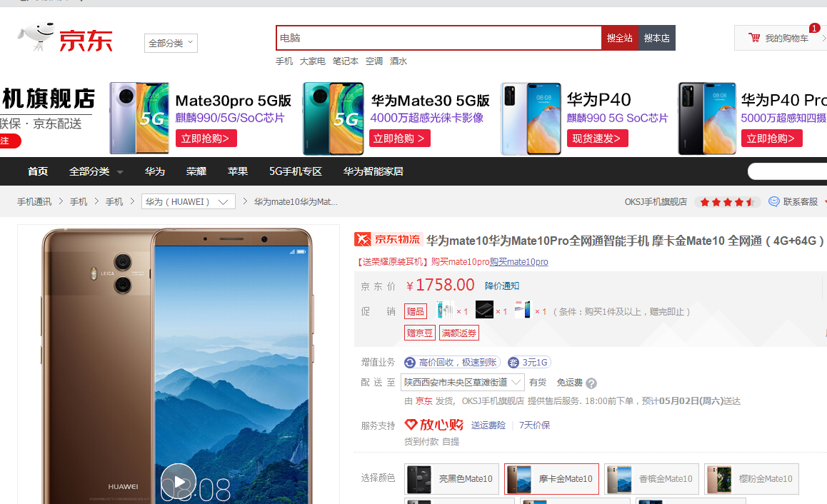Click the customer service chat icon
Image resolution: width=827 pixels, height=504 pixels.
coord(773,202)
